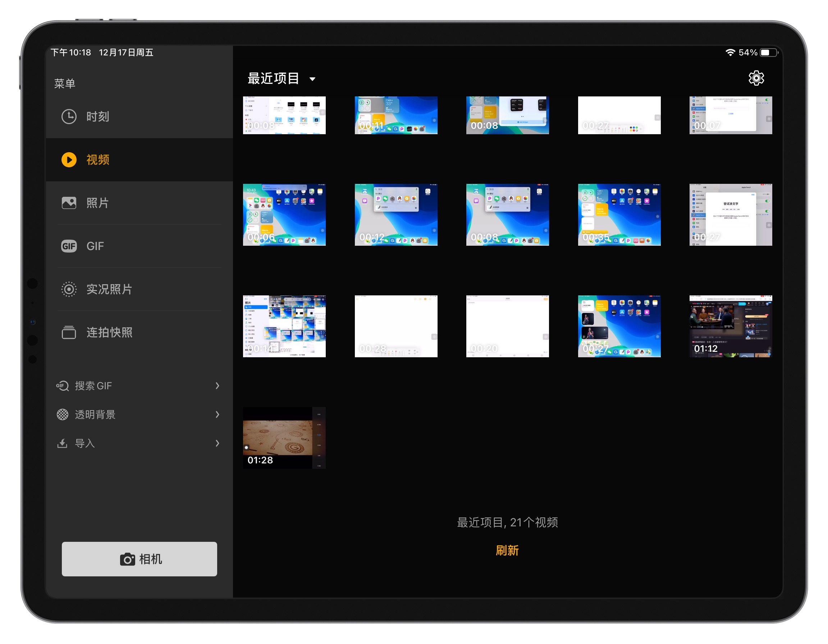The height and width of the screenshot is (644, 828).
Task: Click the clock icon for 时刻
Action: point(69,117)
